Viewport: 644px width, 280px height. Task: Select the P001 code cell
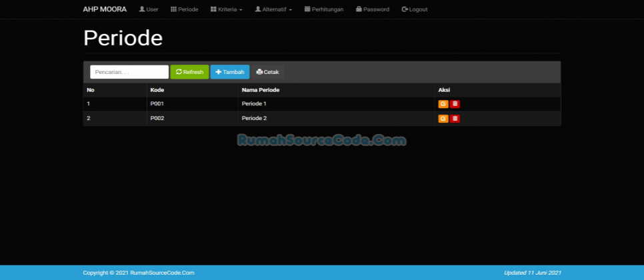coord(157,104)
